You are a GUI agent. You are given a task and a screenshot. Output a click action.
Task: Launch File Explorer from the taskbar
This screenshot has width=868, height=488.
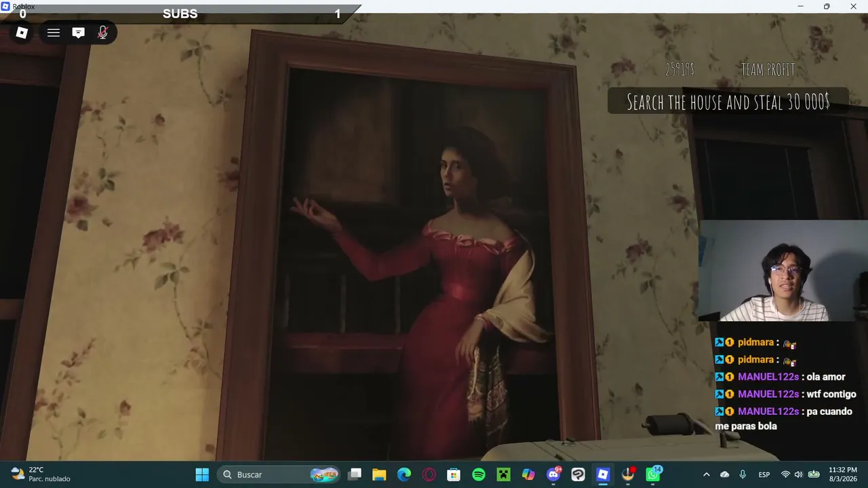tap(379, 474)
